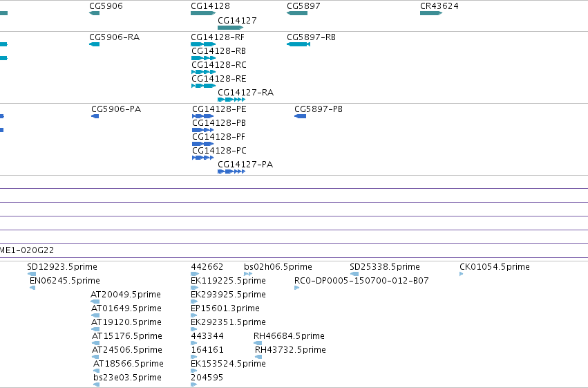
Task: Click the AT24506.5prime label text
Action: [x=127, y=350]
